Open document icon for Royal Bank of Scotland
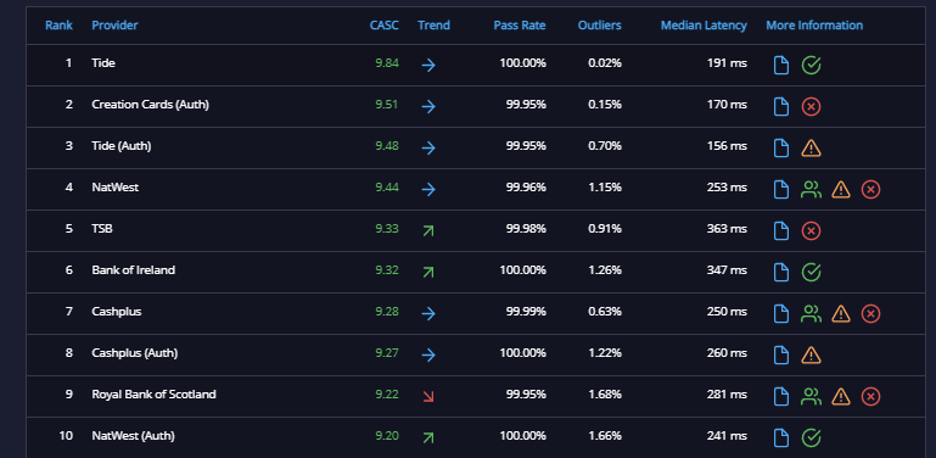Image resolution: width=936 pixels, height=458 pixels. coord(781,396)
